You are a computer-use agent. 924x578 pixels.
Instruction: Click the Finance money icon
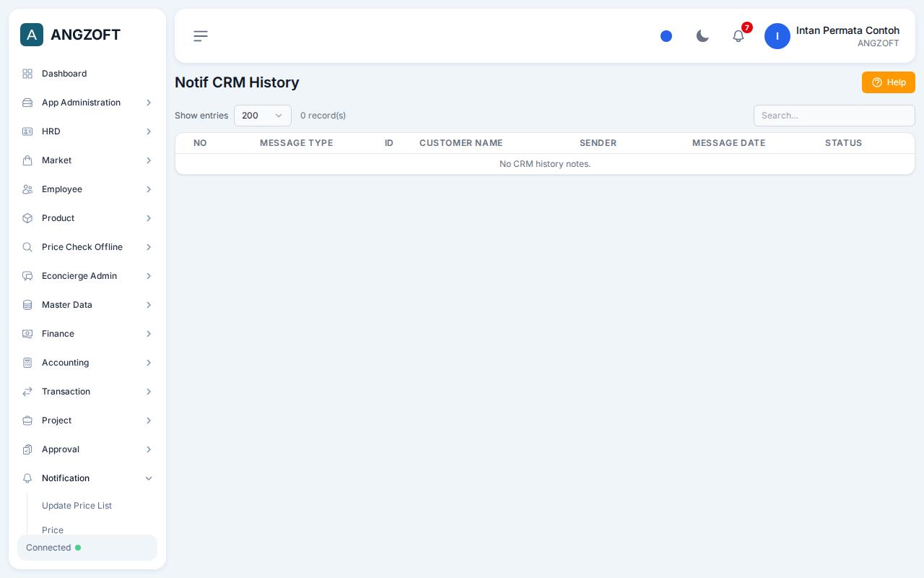click(x=27, y=334)
